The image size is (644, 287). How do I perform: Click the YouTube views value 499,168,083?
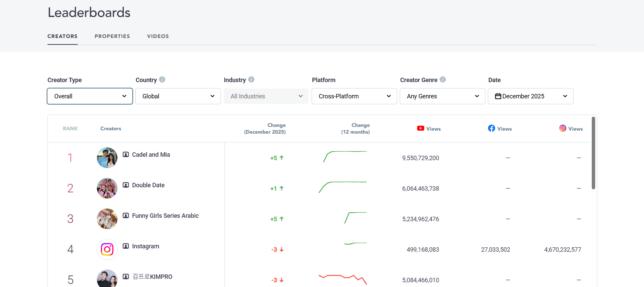(x=423, y=250)
